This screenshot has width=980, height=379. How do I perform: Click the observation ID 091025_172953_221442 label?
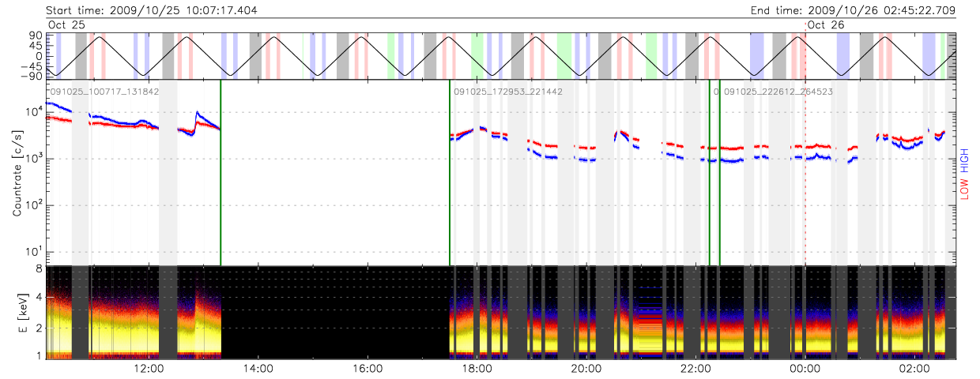pos(508,92)
